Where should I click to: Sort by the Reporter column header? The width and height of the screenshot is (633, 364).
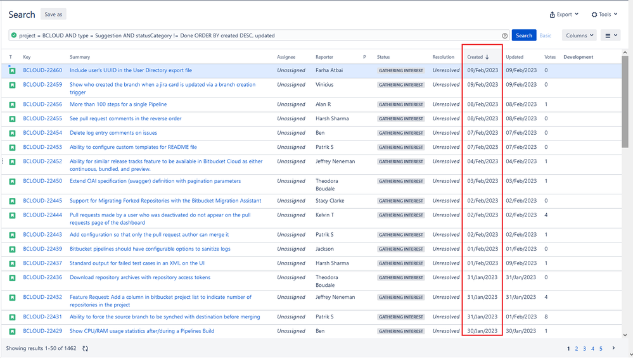pyautogui.click(x=324, y=57)
